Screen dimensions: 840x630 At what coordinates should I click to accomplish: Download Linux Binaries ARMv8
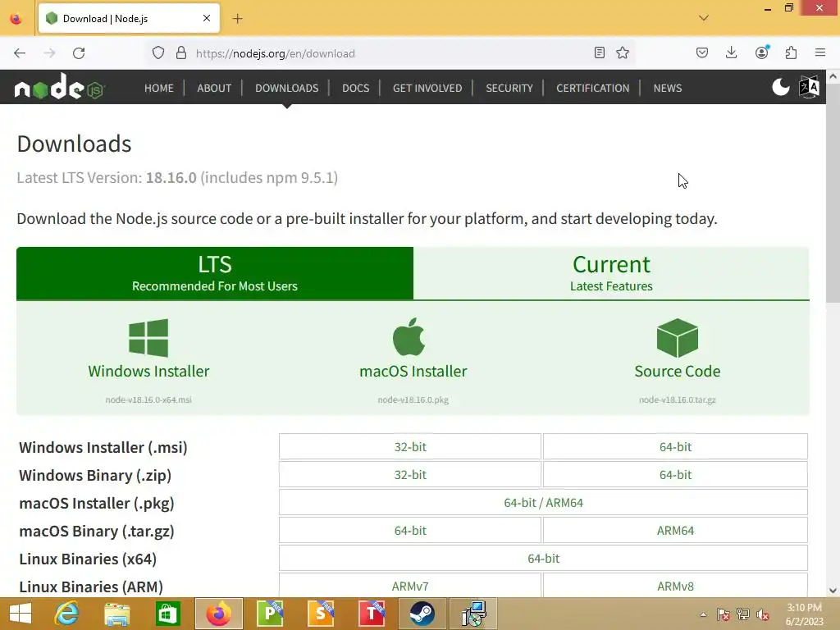pyautogui.click(x=675, y=586)
